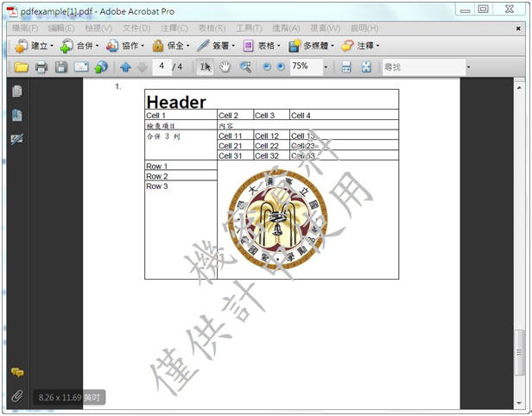Click the Acrobat PDF icon in title bar
Viewport: 532px width, 416px height.
coord(12,11)
